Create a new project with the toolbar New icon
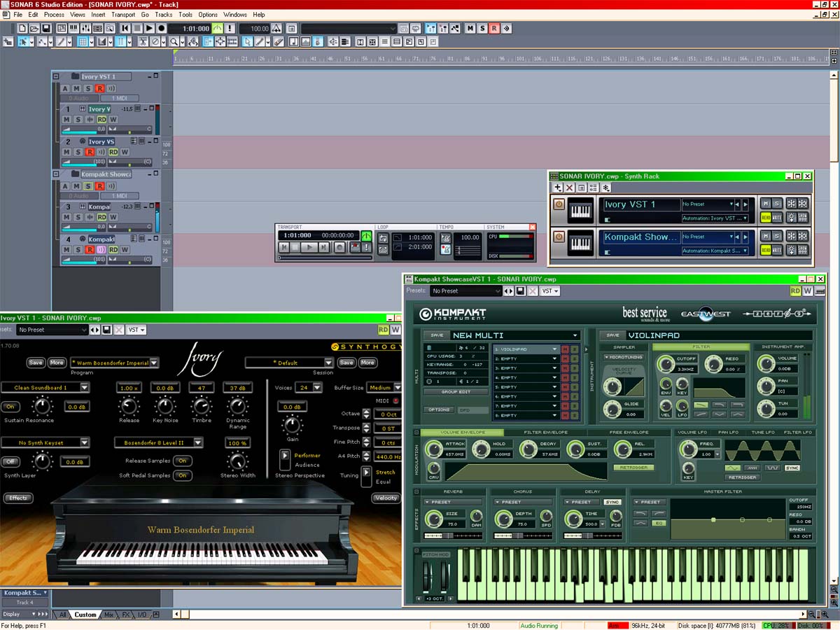Screen dimensions: 840x630 22,28
